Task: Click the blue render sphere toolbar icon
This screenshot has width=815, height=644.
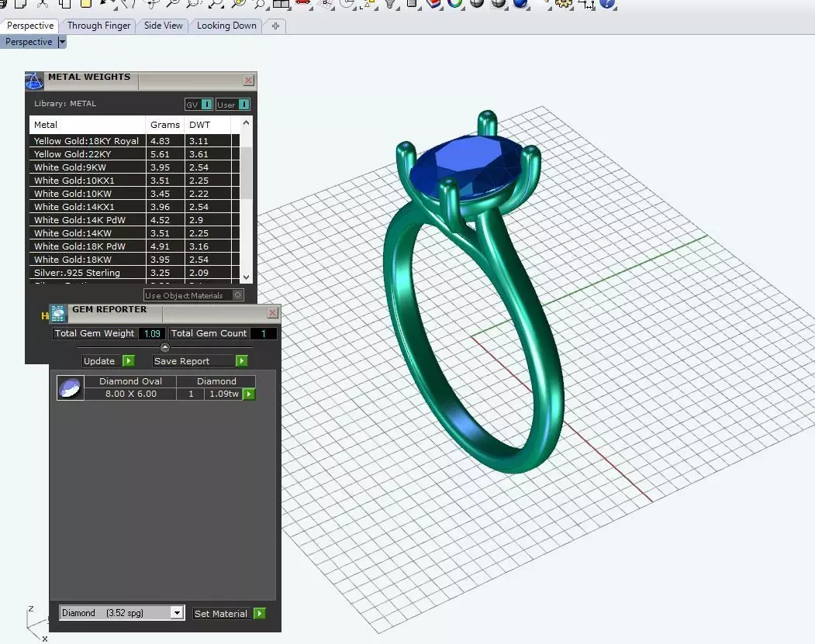Action: 520,4
